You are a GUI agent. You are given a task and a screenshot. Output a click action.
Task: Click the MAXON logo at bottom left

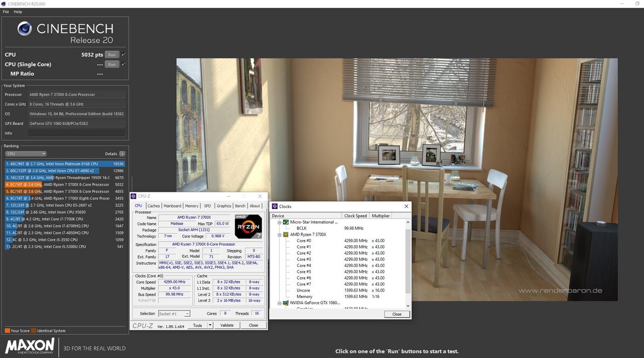30,346
